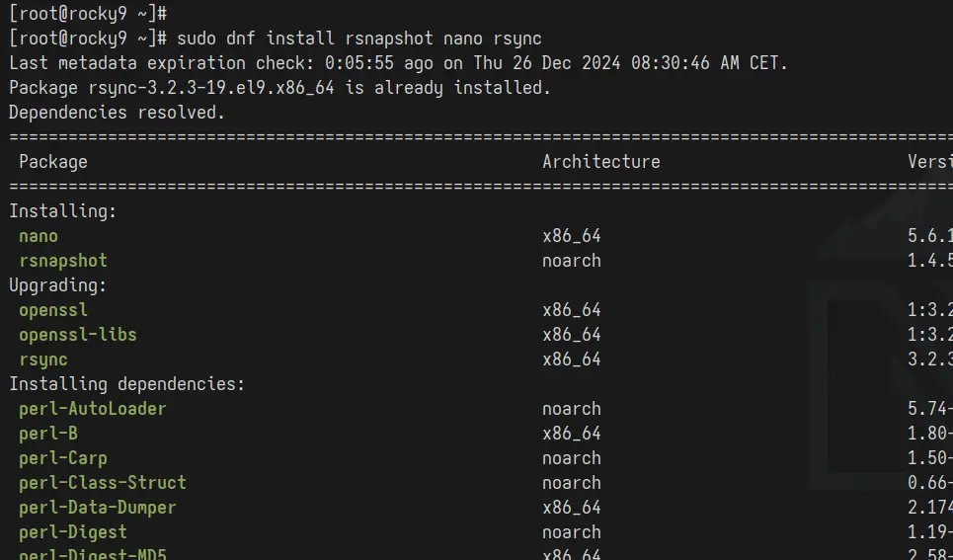
Task: Click the perl-Data-Dumper package name
Action: click(x=97, y=507)
